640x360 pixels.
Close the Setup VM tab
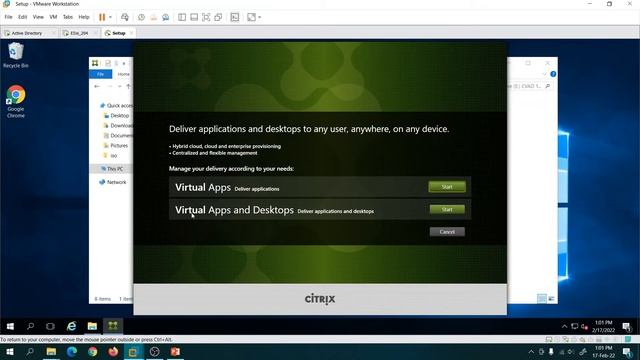point(131,33)
